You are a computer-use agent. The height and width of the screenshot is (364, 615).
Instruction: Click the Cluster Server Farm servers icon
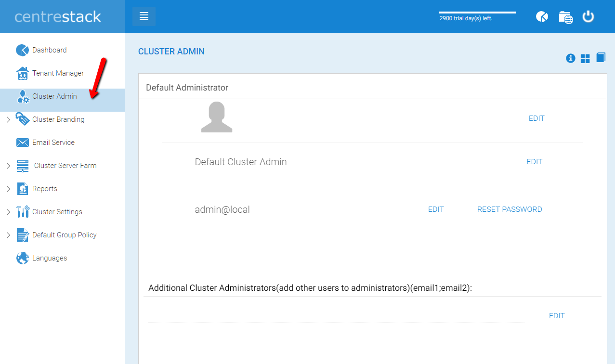(x=23, y=166)
